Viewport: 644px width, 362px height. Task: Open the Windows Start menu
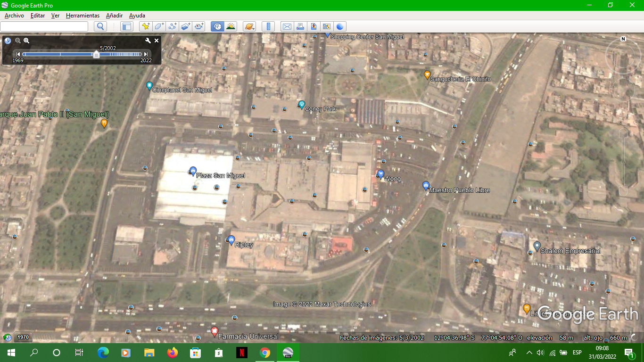coord(11,353)
